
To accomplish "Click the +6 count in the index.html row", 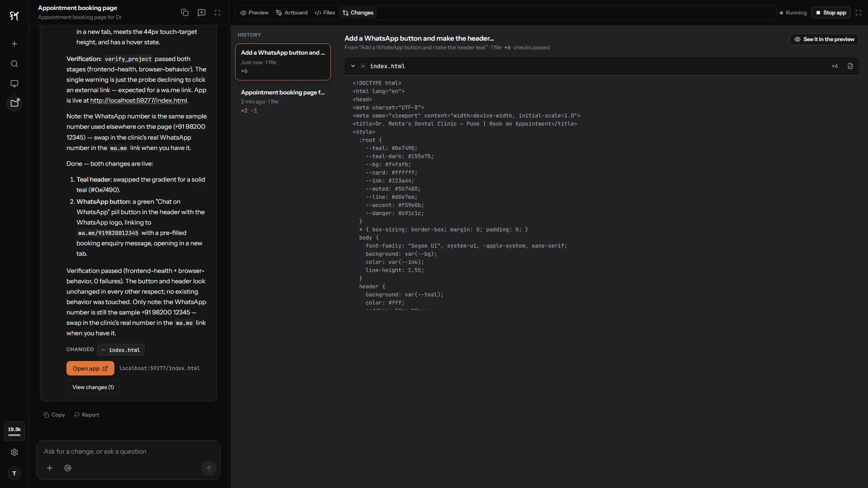I will pyautogui.click(x=835, y=66).
